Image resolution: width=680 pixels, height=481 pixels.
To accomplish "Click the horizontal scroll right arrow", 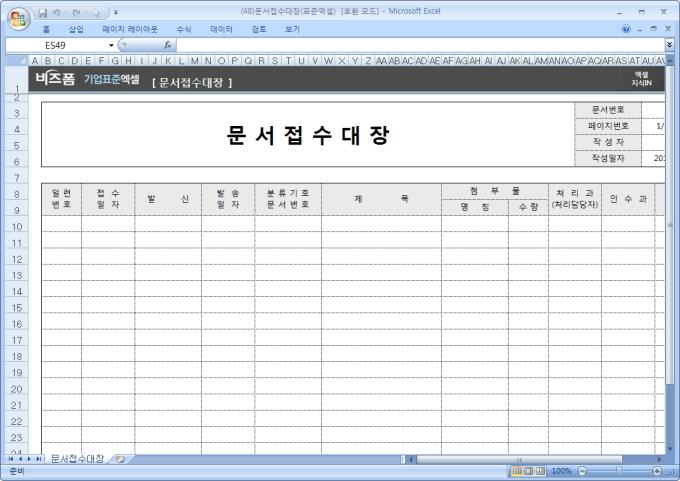I will point(660,459).
